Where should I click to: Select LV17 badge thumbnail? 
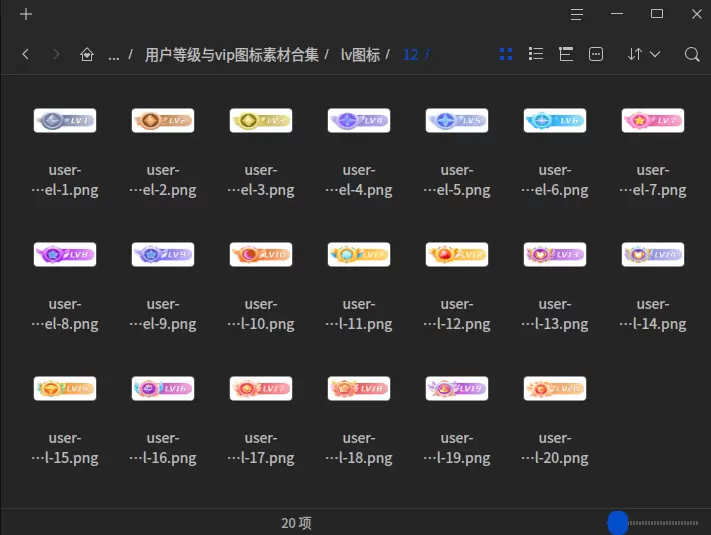point(261,389)
